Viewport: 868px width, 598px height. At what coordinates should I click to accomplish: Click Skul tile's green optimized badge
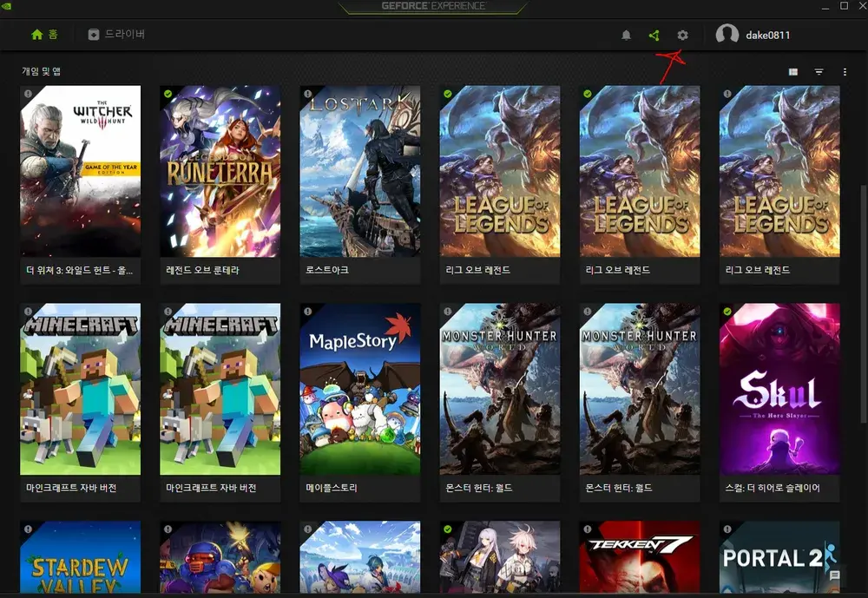(727, 312)
